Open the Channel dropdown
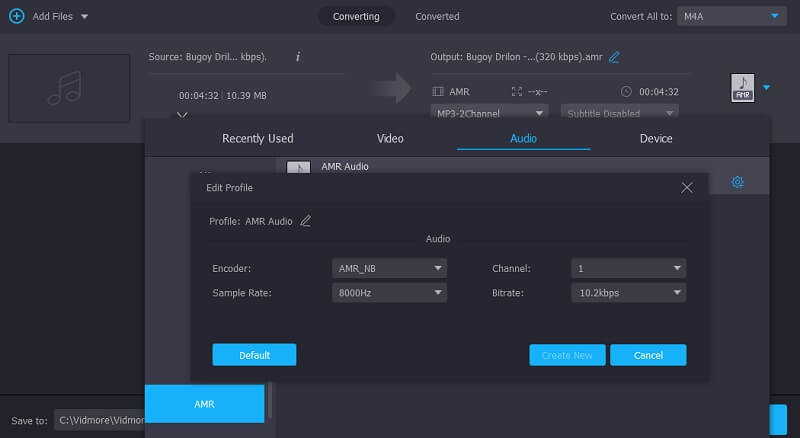 coord(628,269)
